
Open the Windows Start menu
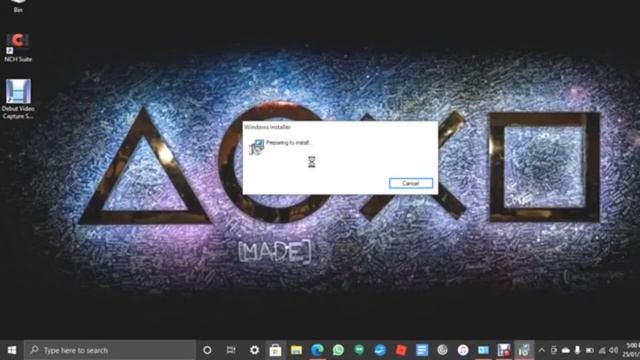coord(11,350)
